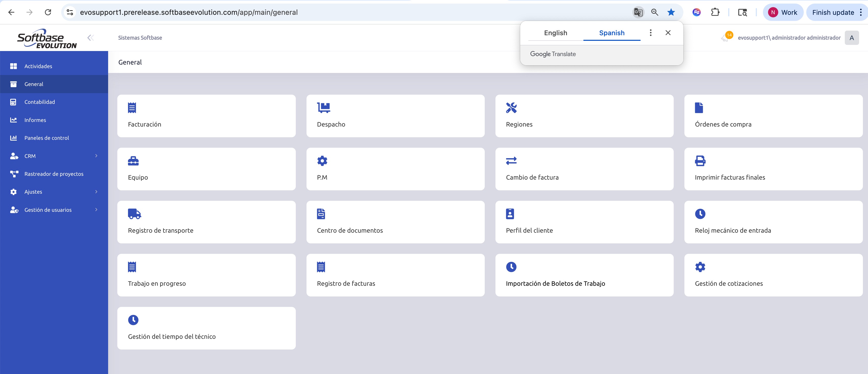
Task: Collapse the sidebar with double chevron
Action: point(90,38)
